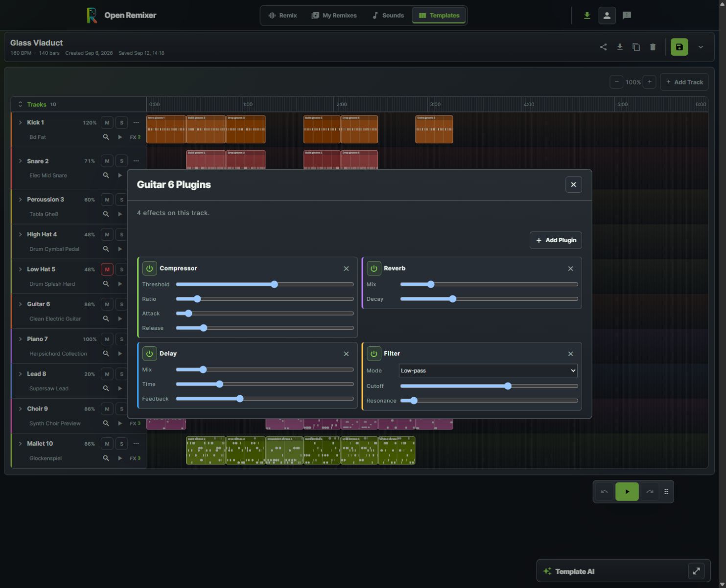Viewport: 726px width, 588px height.
Task: Close the Guitar 6 Plugins dialog
Action: point(574,185)
